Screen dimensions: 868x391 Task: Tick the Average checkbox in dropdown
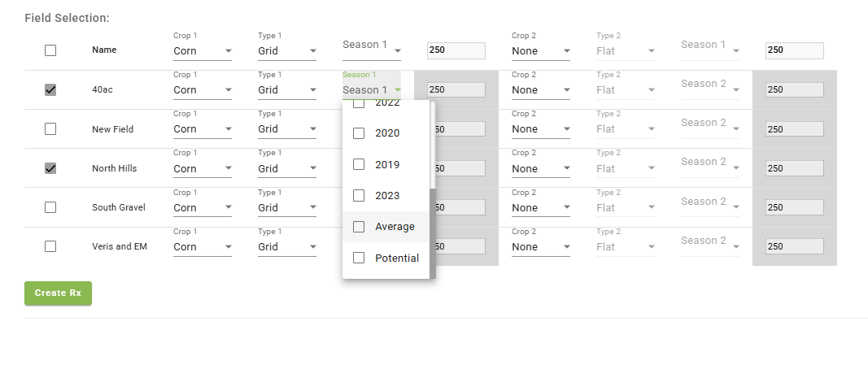click(x=359, y=227)
